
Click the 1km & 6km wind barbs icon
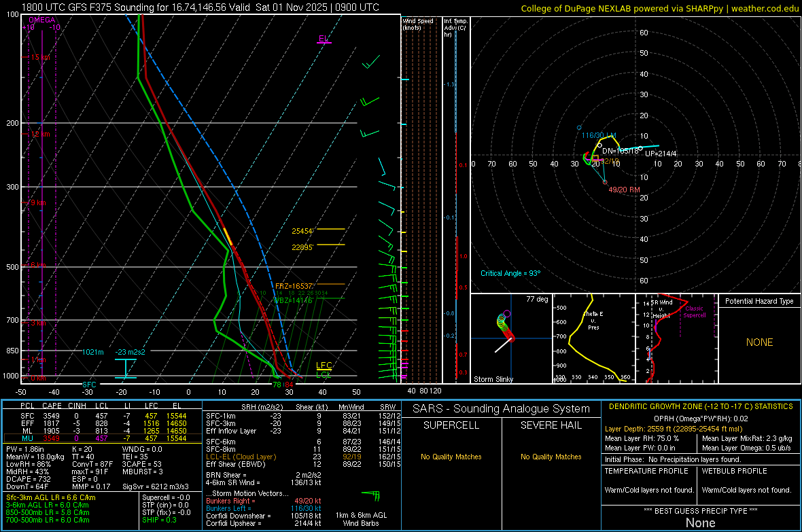[x=371, y=495]
